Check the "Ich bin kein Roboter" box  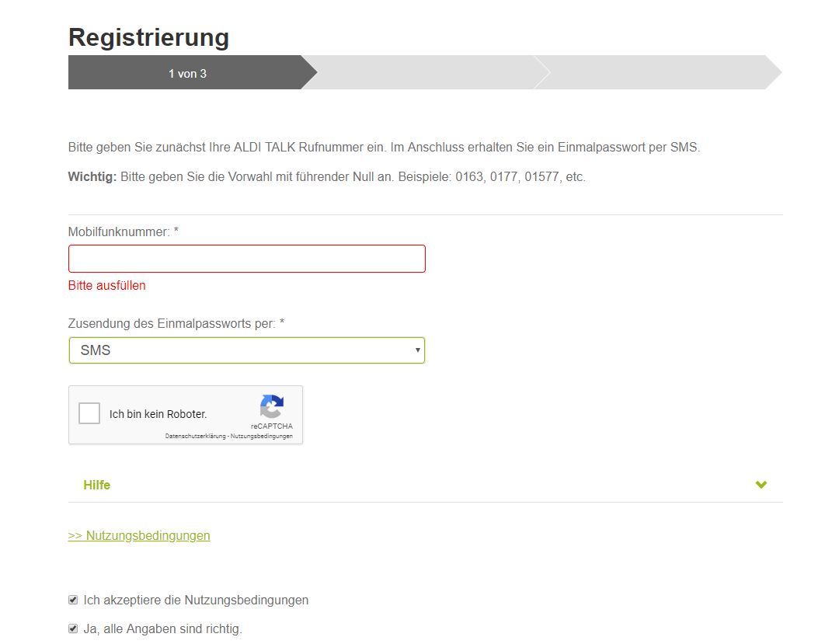pyautogui.click(x=90, y=414)
